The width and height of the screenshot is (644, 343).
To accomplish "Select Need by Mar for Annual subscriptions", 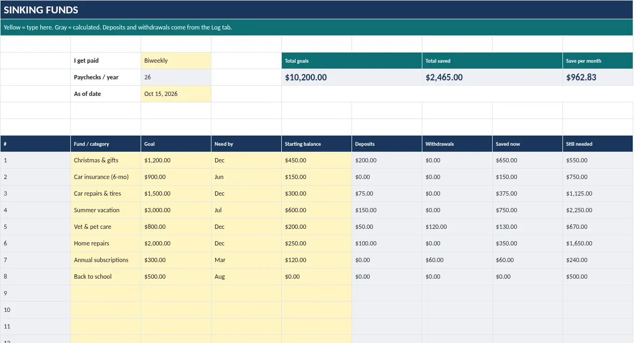I will pyautogui.click(x=246, y=260).
